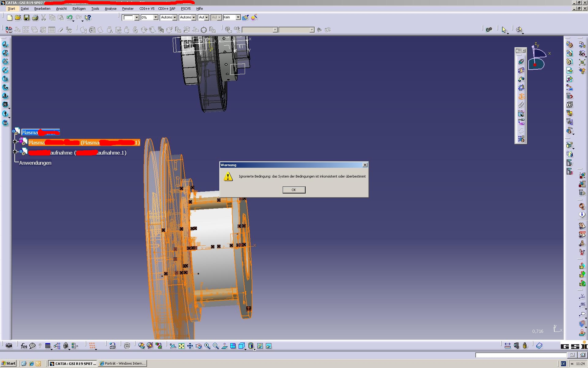Viewport: 588px width, 368px height.
Task: Select the Quick Constraint tool
Action: click(x=521, y=113)
